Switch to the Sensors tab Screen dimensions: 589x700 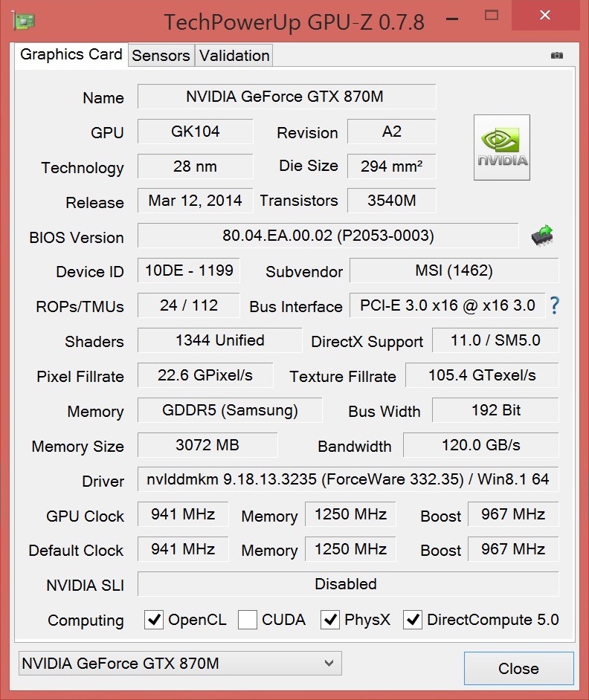point(161,56)
